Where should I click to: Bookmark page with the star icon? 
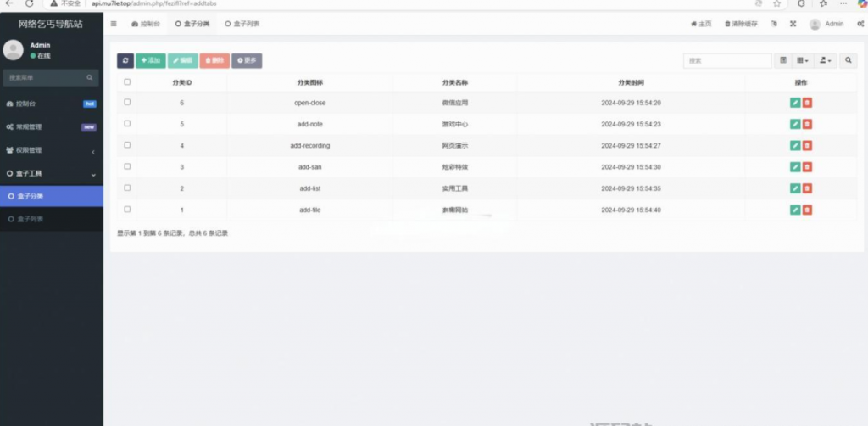[x=776, y=3]
